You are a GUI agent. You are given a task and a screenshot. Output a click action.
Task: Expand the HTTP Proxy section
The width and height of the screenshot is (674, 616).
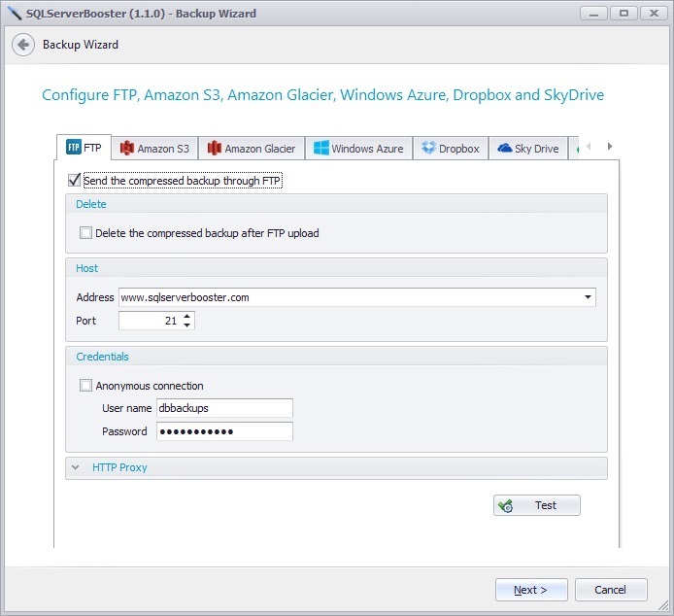click(75, 467)
